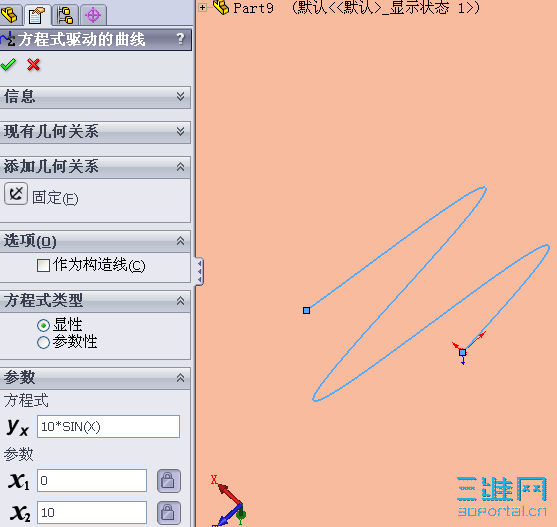Edit the X1 start value field
This screenshot has height=527, width=557.
(x=92, y=480)
